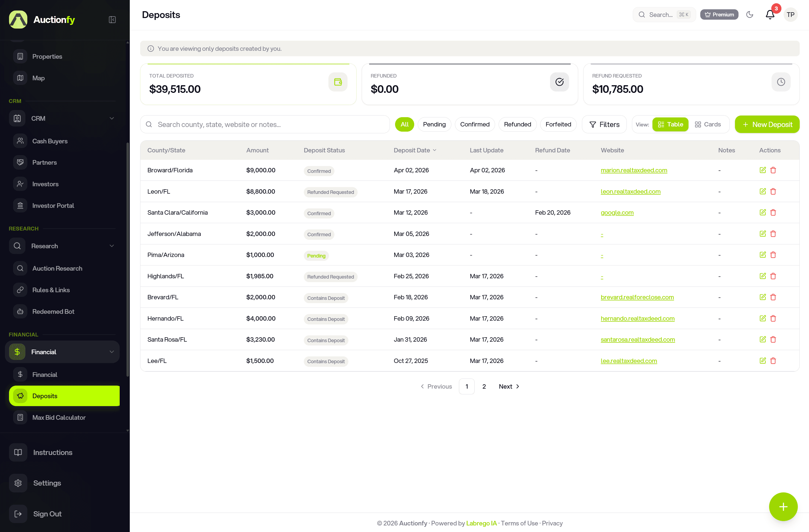This screenshot has height=532, width=809.
Task: Sort by Deposit Date column chevron
Action: click(434, 150)
